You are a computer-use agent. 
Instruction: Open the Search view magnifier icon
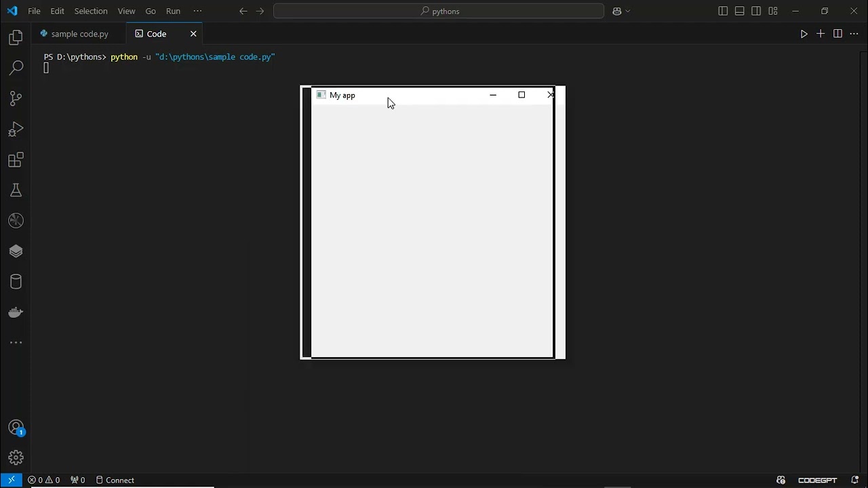16,68
